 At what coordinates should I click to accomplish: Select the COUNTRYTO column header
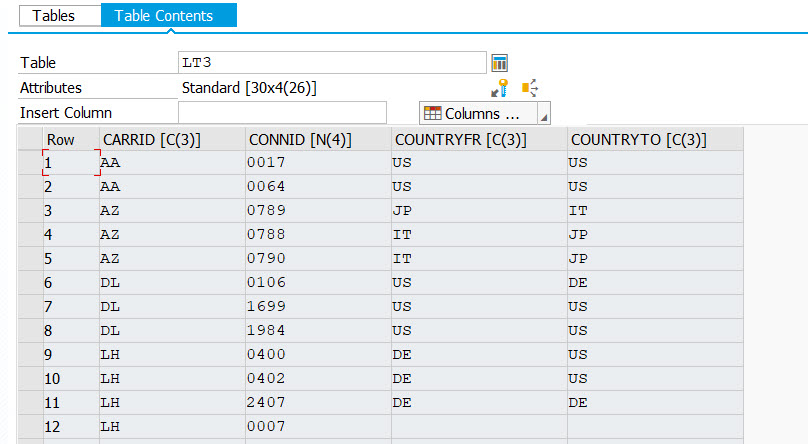pos(654,140)
